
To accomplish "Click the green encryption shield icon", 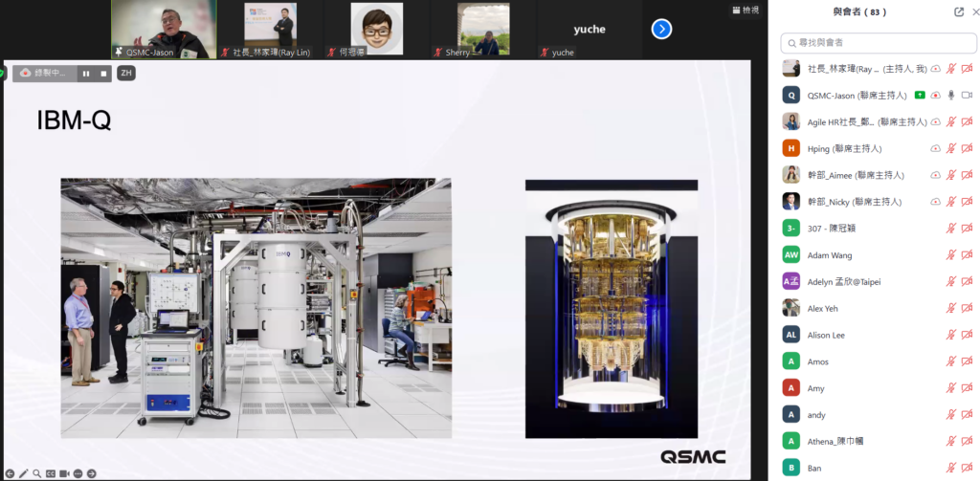I will tap(3, 73).
